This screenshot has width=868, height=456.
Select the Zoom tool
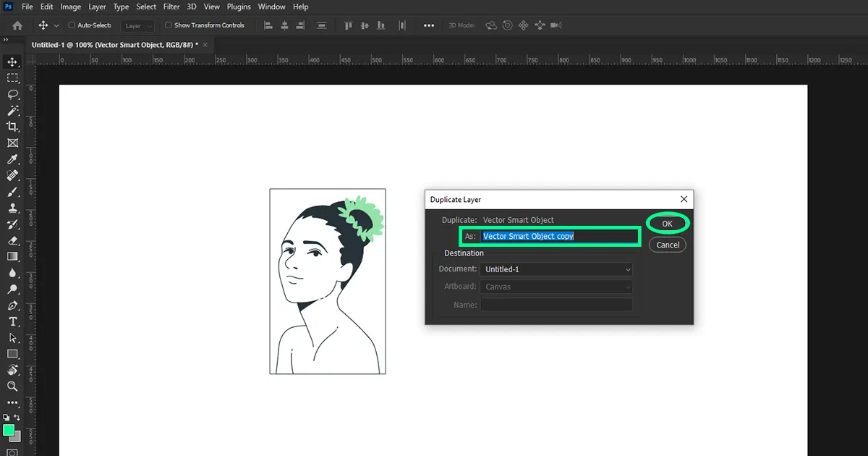12,386
